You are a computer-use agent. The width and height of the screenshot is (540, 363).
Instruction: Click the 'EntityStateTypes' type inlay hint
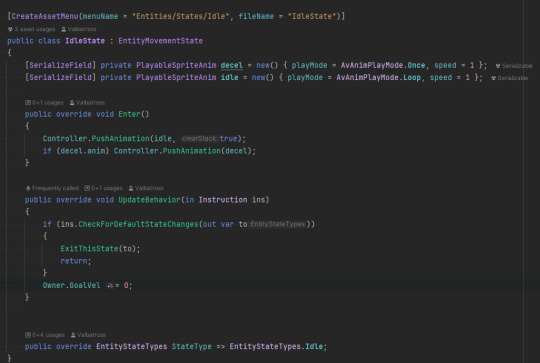click(278, 224)
